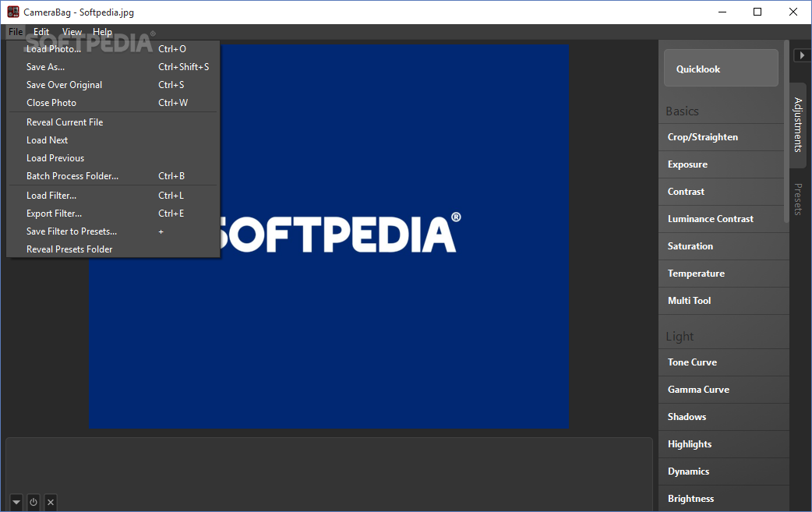The image size is (812, 512).
Task: Switch to the Presets vertical tab
Action: 799,200
